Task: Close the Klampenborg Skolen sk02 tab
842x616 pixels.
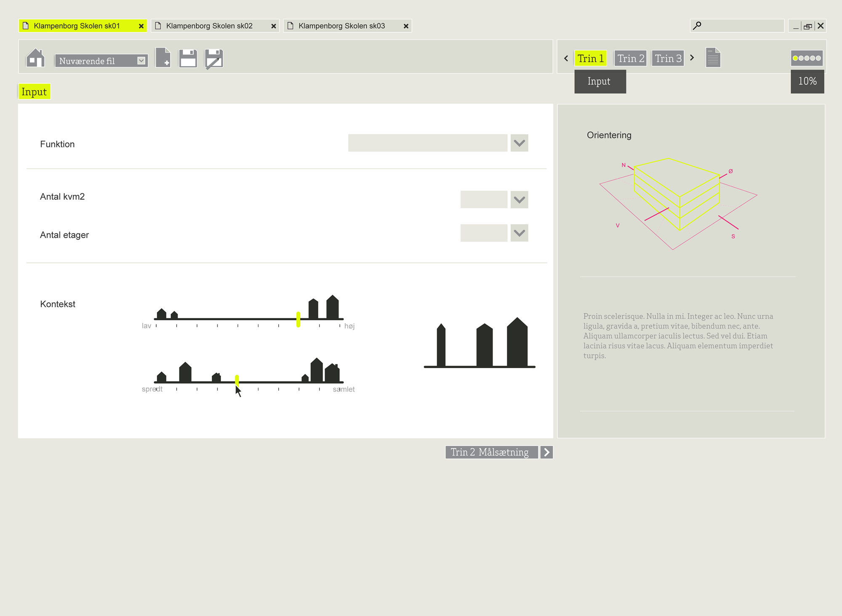Action: (274, 26)
